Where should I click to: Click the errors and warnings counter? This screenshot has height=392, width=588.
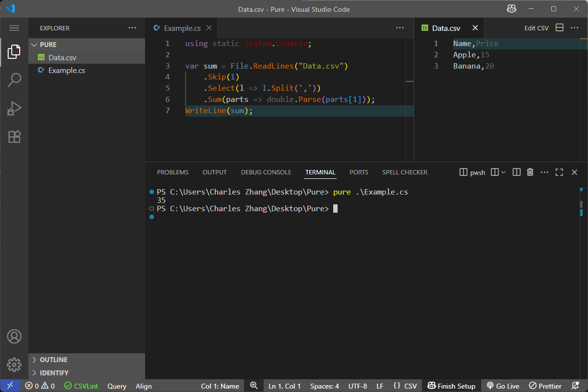(x=40, y=386)
